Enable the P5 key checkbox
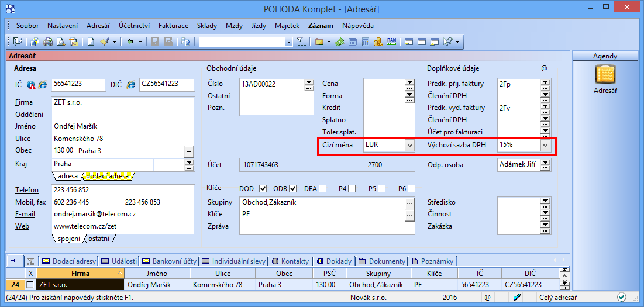This screenshot has height=307, width=644. (x=382, y=189)
